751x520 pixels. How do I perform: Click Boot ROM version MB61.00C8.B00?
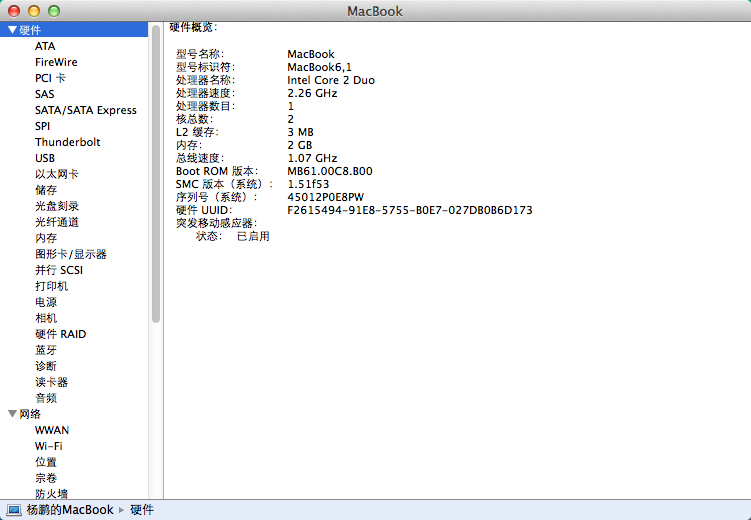click(x=330, y=171)
